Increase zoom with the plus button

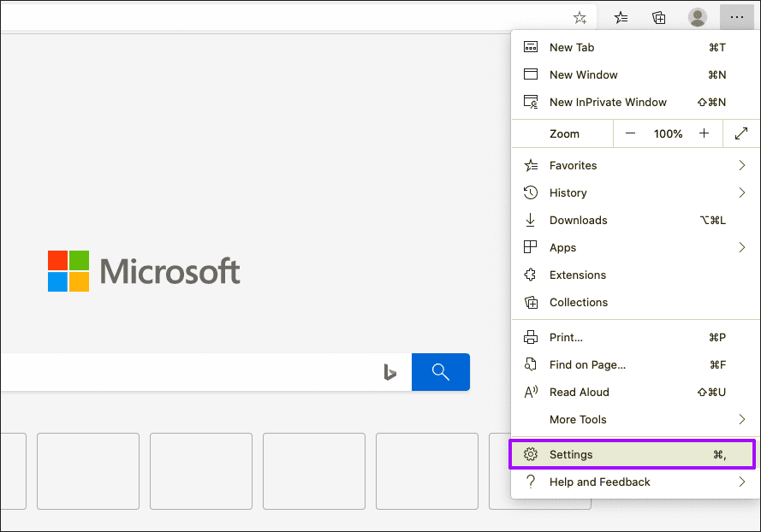pyautogui.click(x=704, y=133)
